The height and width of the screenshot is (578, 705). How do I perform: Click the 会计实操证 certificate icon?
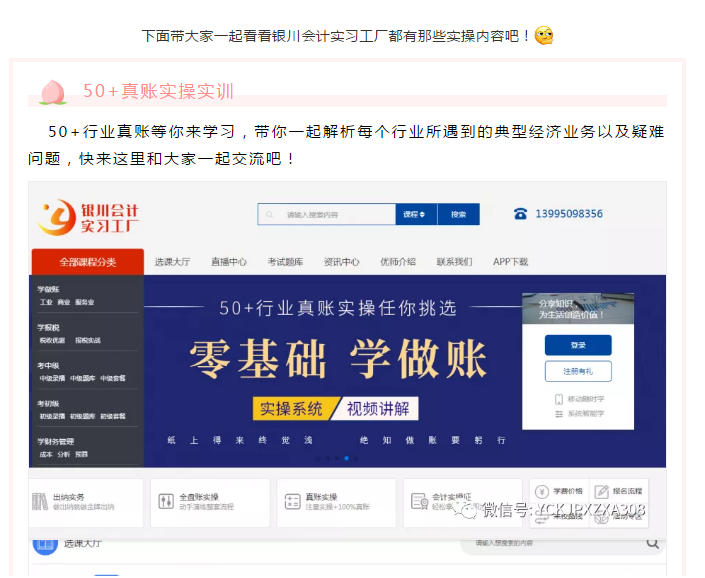point(418,502)
